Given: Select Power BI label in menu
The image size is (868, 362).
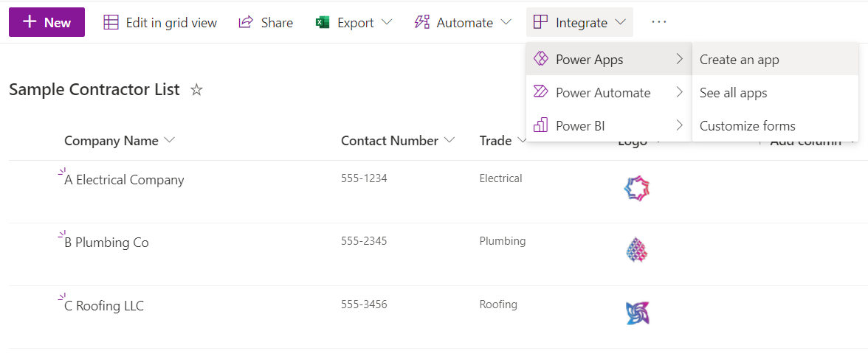Looking at the screenshot, I should coord(580,126).
